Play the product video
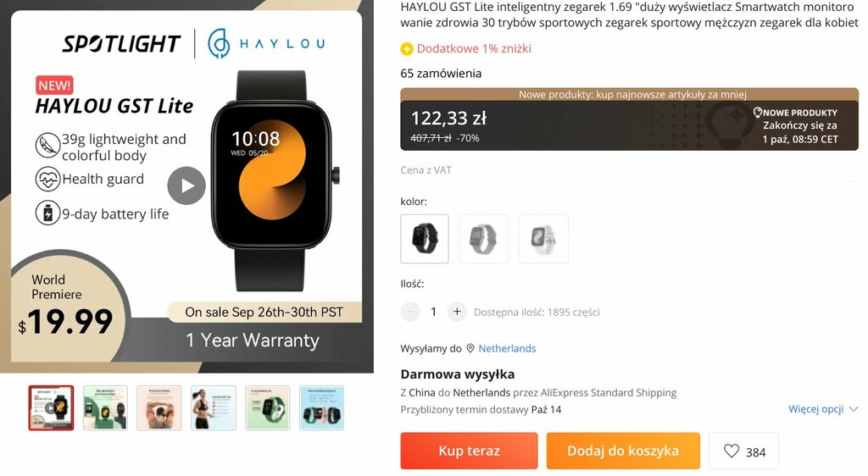 coord(186,185)
